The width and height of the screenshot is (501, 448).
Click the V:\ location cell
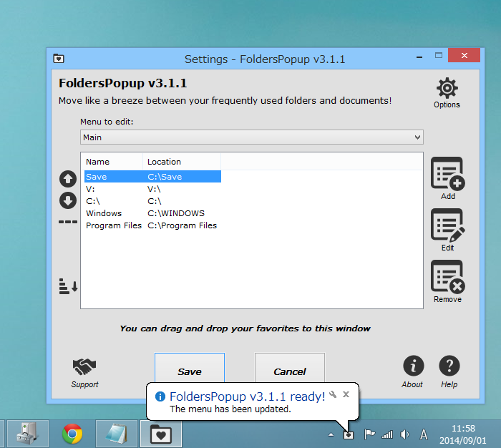tap(154, 189)
